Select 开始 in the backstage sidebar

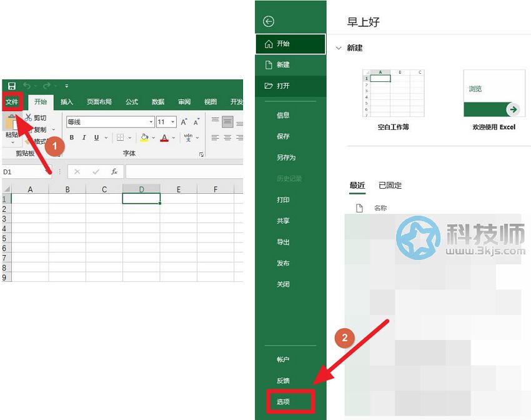click(290, 44)
